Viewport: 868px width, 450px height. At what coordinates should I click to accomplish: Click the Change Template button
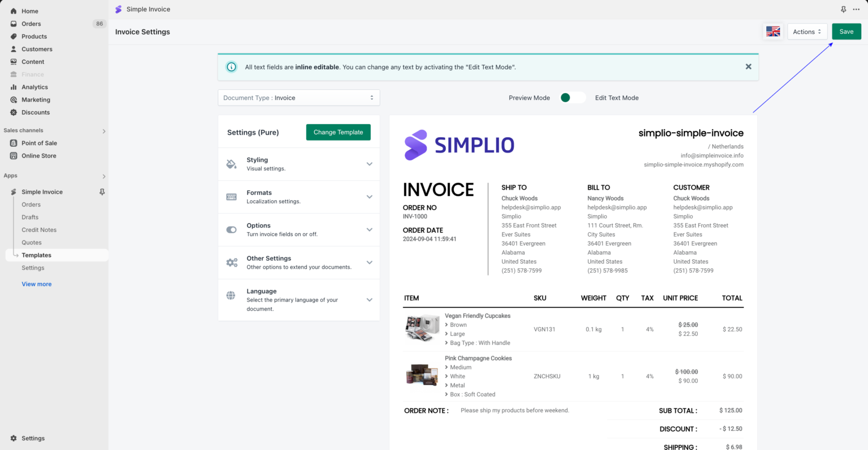coord(338,132)
